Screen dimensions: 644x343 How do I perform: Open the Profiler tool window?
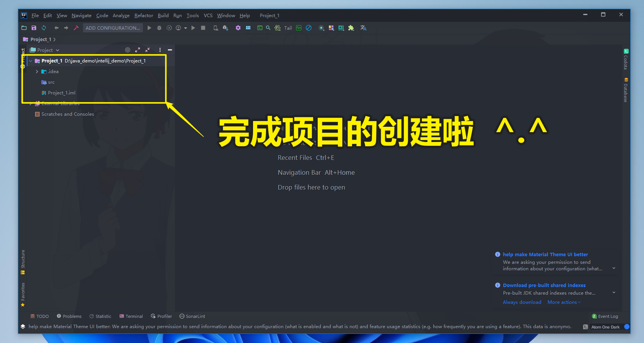161,316
